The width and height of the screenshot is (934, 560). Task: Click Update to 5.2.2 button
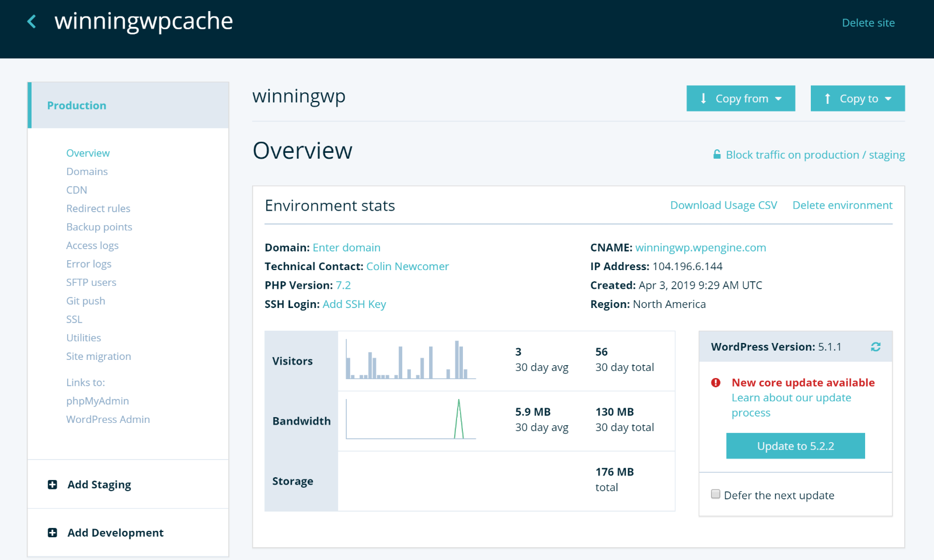(796, 446)
